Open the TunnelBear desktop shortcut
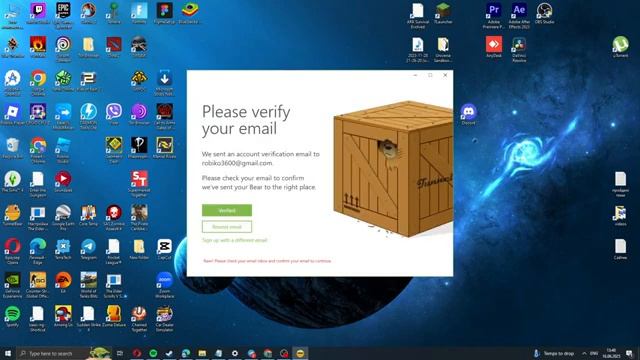The image size is (640, 360). [13, 216]
